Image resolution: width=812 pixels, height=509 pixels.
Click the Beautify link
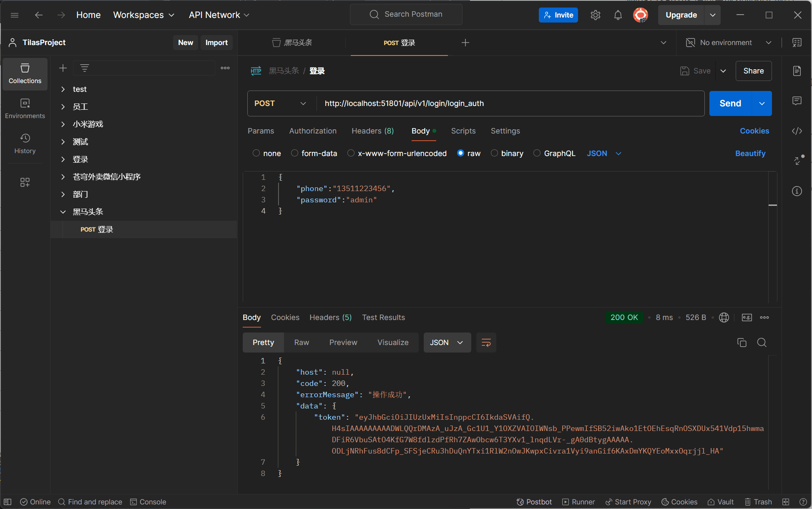pyautogui.click(x=750, y=154)
